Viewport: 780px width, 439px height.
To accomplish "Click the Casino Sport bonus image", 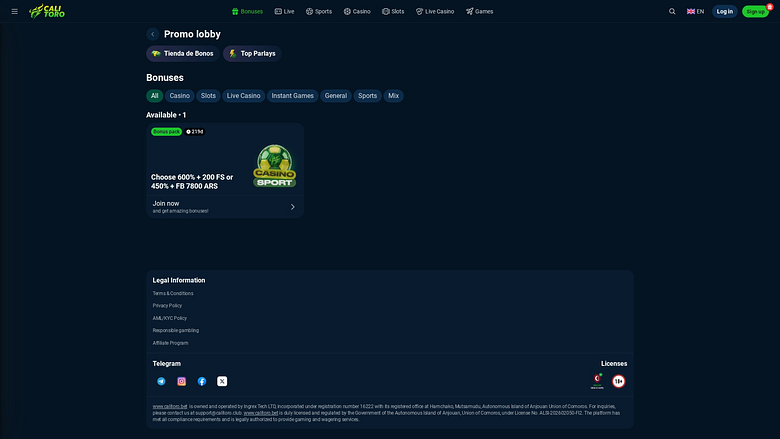I will click(x=275, y=166).
